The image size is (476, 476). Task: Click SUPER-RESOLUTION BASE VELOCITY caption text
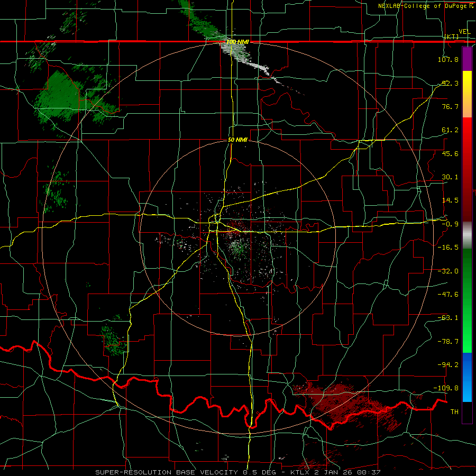click(167, 472)
